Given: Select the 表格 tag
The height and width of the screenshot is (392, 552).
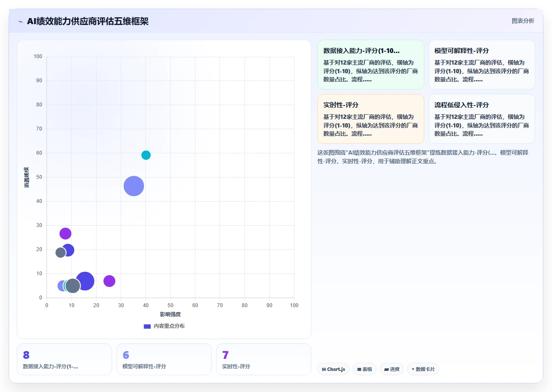Looking at the screenshot, I should tap(364, 369).
